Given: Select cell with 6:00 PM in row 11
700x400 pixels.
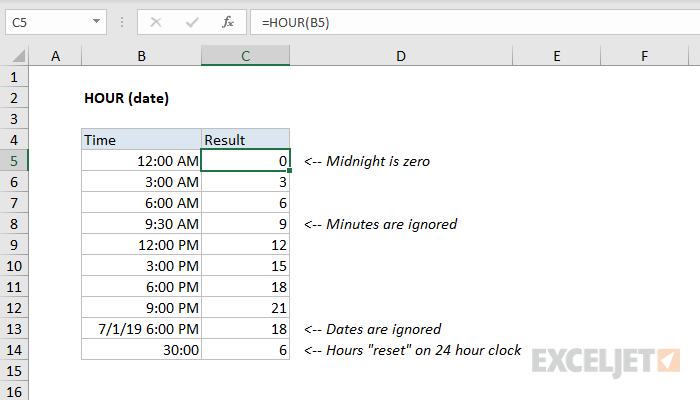Looking at the screenshot, I should coord(142,287).
